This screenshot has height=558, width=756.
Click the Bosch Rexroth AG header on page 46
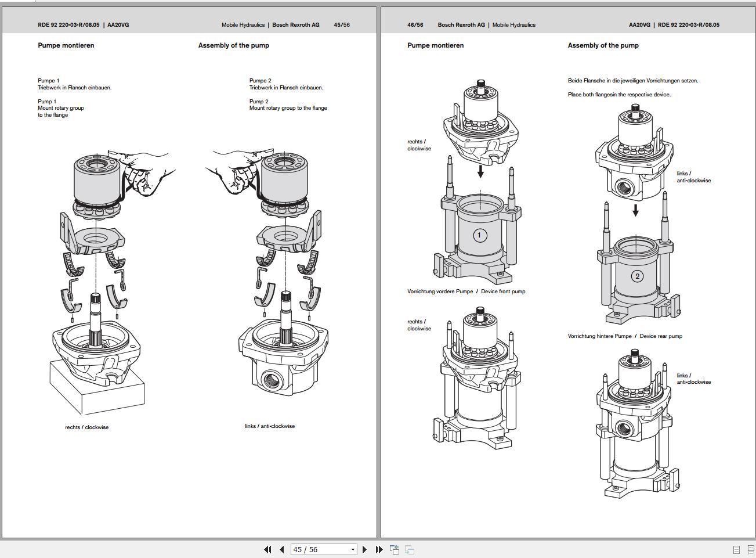point(461,24)
